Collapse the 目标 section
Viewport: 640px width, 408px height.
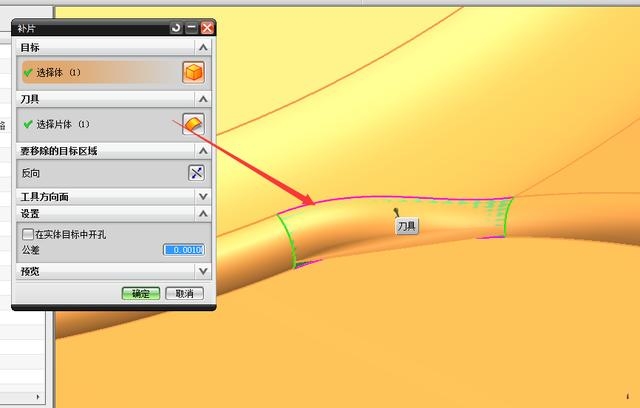coord(203,48)
